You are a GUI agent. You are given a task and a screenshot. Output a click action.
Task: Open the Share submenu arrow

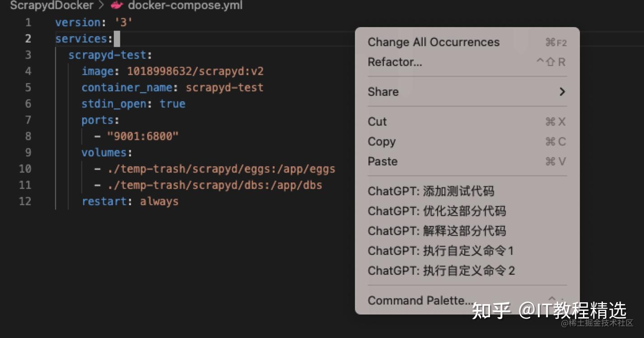(562, 92)
